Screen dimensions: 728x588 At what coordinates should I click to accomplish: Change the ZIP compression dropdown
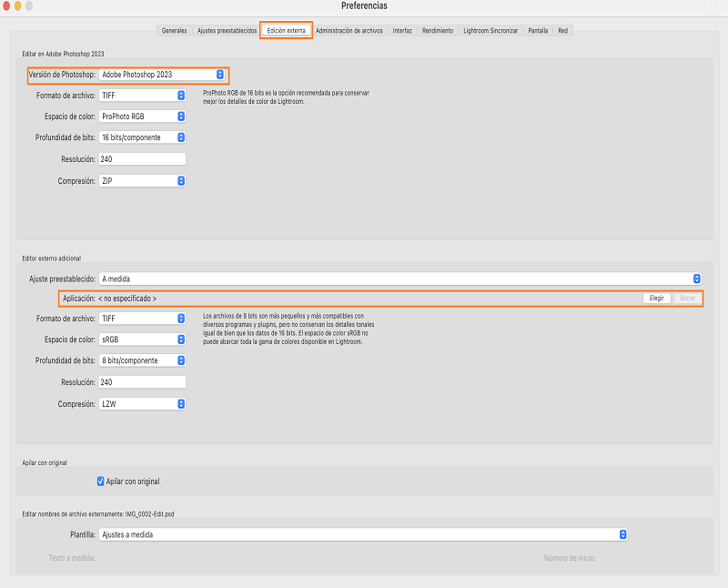(142, 181)
